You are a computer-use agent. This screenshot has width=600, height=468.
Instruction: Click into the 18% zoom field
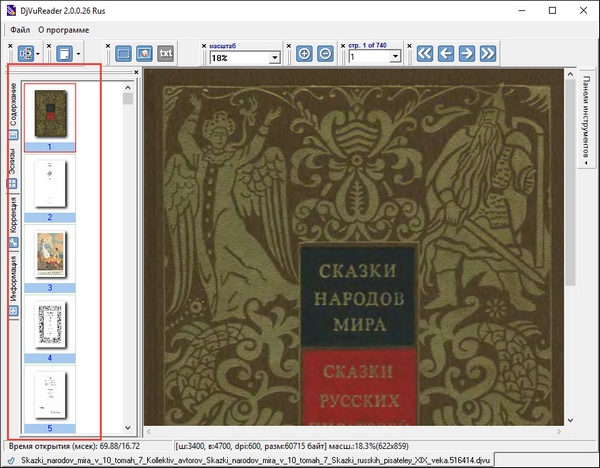click(x=240, y=58)
